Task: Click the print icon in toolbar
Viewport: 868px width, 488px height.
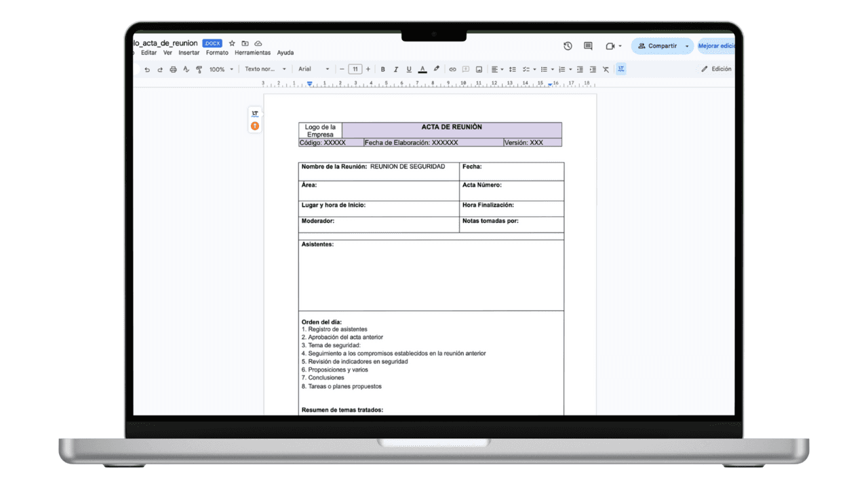Action: 173,69
